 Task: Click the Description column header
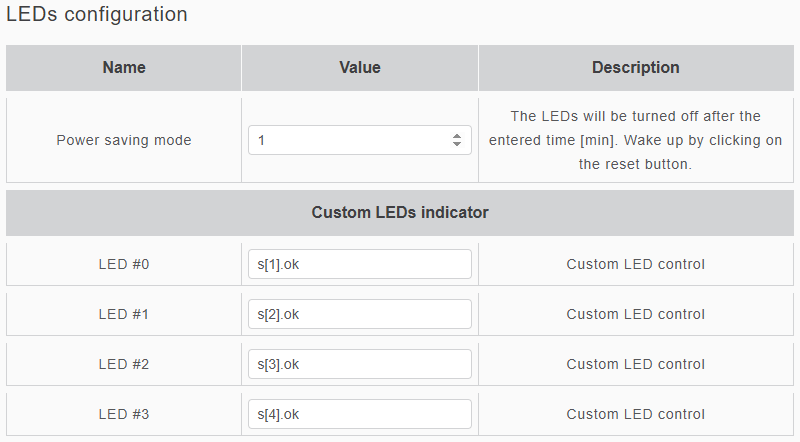coord(636,68)
